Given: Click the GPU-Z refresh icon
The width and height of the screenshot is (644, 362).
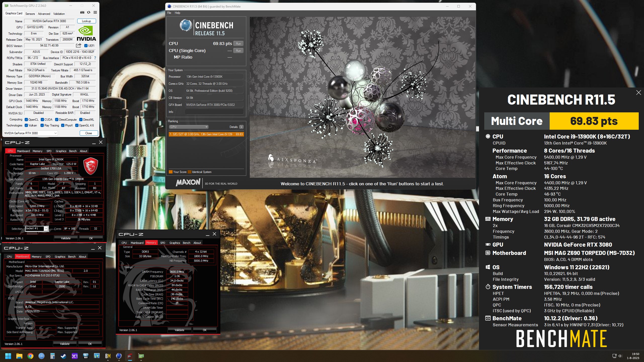Looking at the screenshot, I should [89, 12].
